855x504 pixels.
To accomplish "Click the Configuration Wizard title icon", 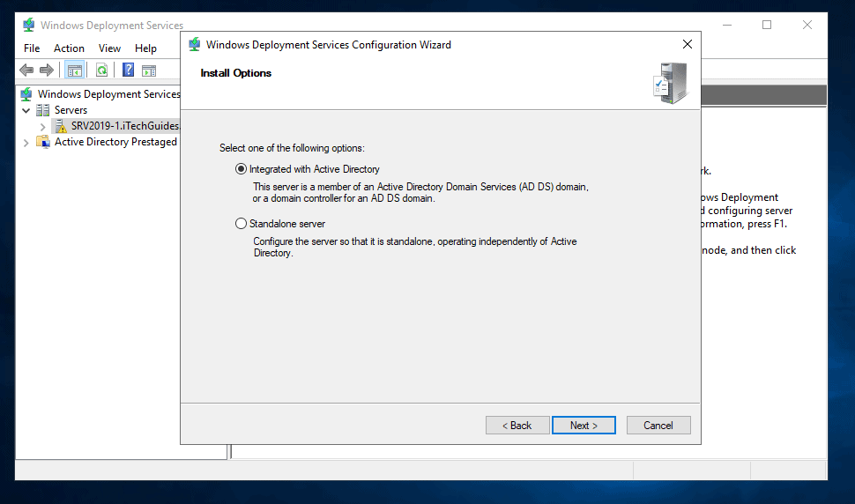I will [x=195, y=45].
